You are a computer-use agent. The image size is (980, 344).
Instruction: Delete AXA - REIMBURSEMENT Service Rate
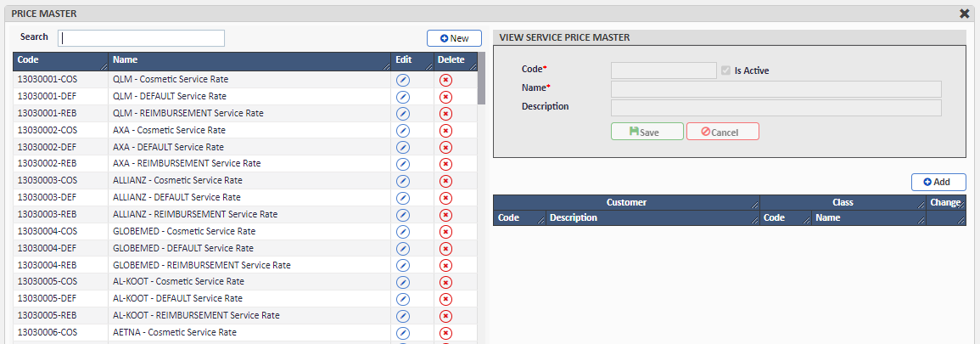pos(445,164)
